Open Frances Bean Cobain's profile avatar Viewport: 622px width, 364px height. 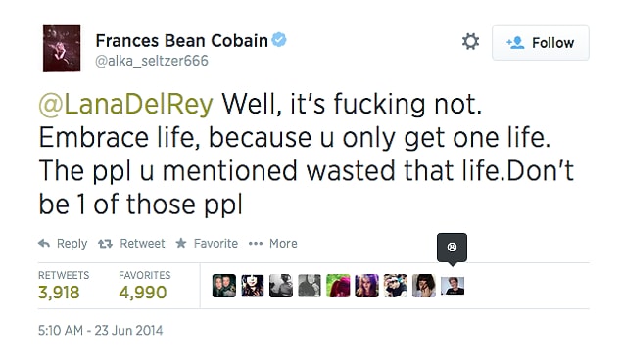(62, 48)
